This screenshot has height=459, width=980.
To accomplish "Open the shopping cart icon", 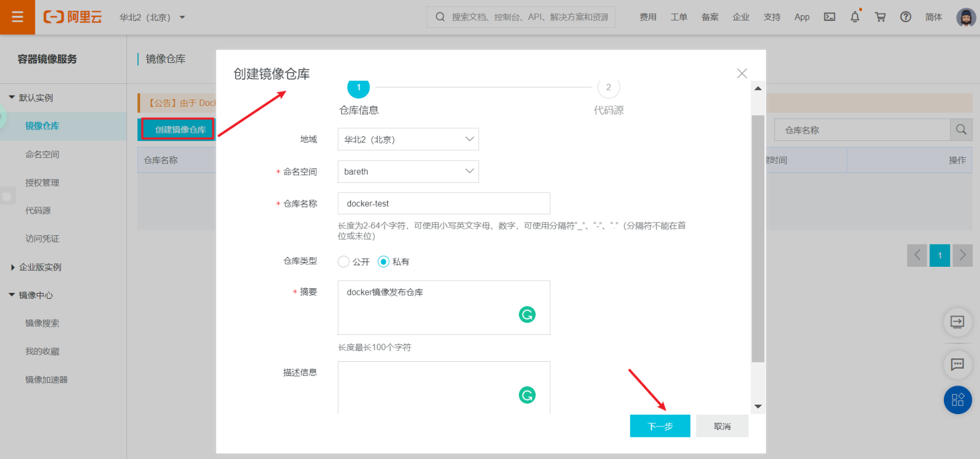I will 880,17.
